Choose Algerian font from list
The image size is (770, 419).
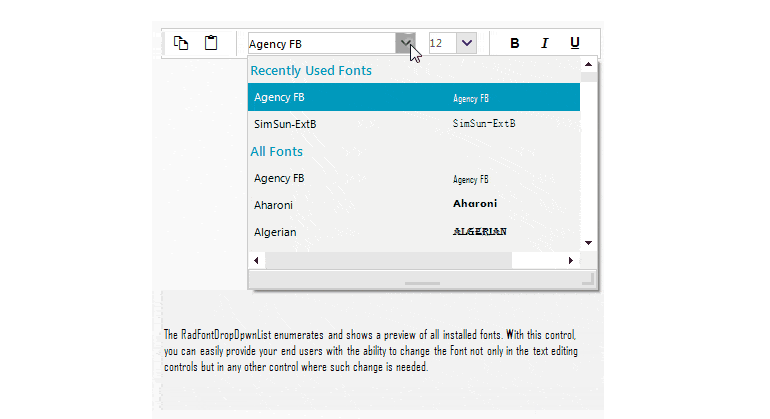(413, 232)
